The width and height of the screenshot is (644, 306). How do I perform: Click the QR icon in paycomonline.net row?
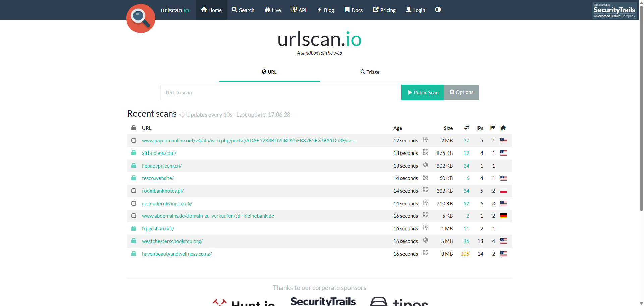click(x=426, y=140)
